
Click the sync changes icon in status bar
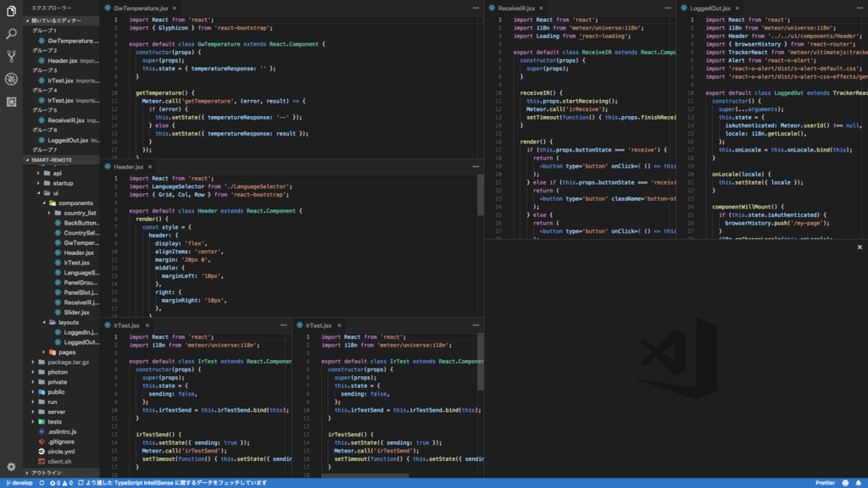tap(42, 483)
